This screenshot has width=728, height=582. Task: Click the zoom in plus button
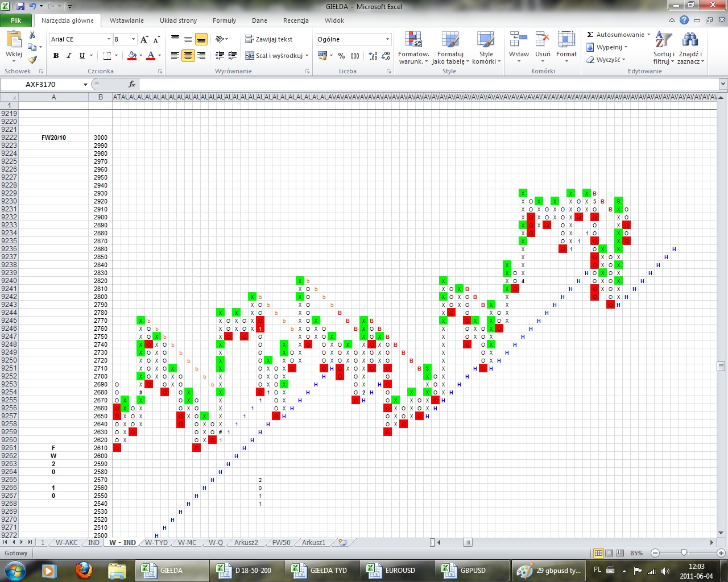click(721, 553)
